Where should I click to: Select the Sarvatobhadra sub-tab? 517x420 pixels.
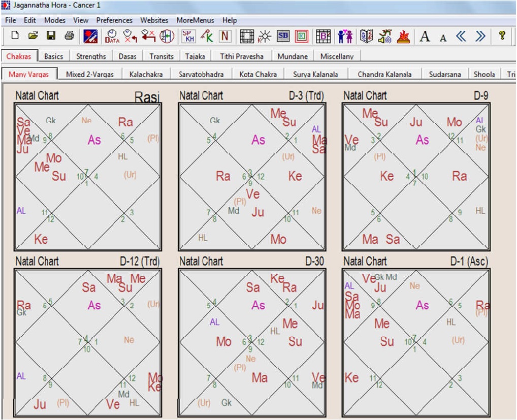[201, 74]
